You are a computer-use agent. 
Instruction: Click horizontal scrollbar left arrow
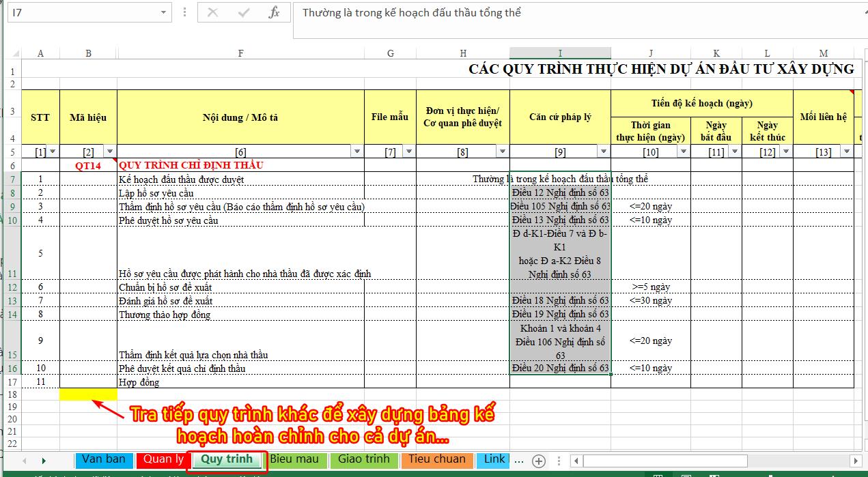(575, 461)
